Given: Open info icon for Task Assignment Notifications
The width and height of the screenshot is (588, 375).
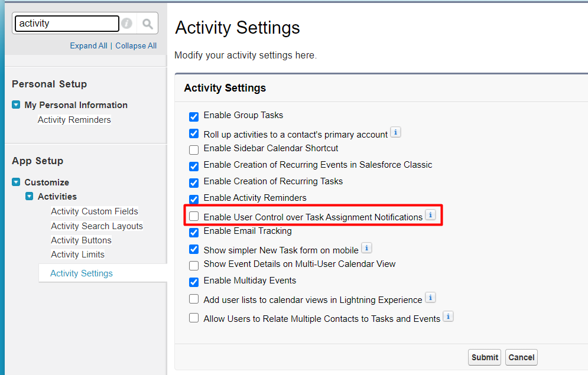Looking at the screenshot, I should [x=430, y=215].
